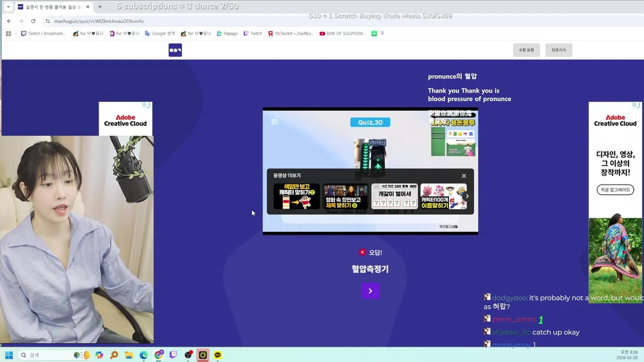Open the 캐릭터100개 이름맞히기 video thumbnail
The width and height of the screenshot is (644, 362).
[x=443, y=196]
